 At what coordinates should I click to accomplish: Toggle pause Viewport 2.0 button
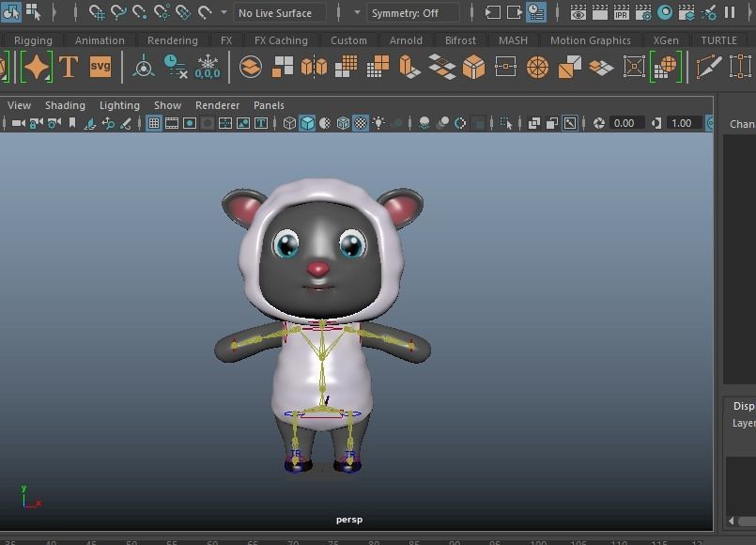click(x=730, y=12)
